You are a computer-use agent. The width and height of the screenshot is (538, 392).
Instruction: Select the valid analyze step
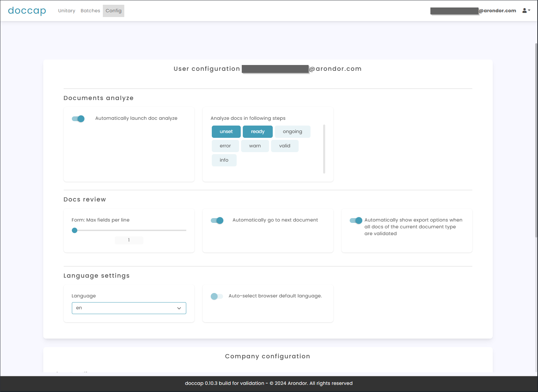point(285,146)
